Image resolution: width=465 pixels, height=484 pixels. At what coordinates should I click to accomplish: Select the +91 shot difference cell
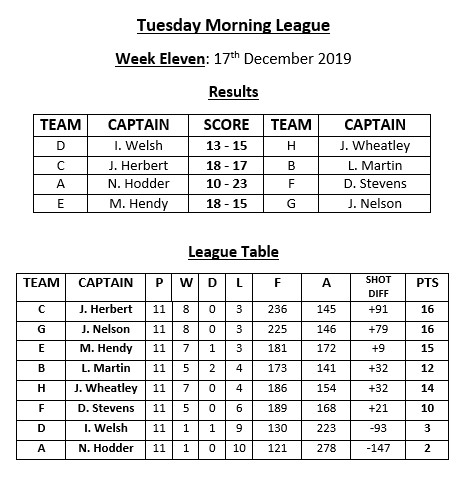pyautogui.click(x=378, y=309)
